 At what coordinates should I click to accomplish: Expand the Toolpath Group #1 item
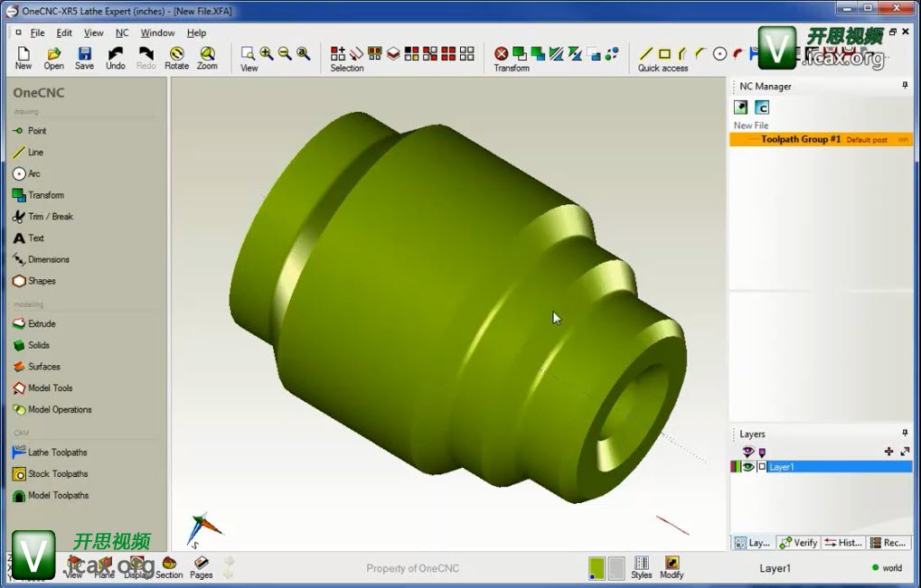pos(752,140)
